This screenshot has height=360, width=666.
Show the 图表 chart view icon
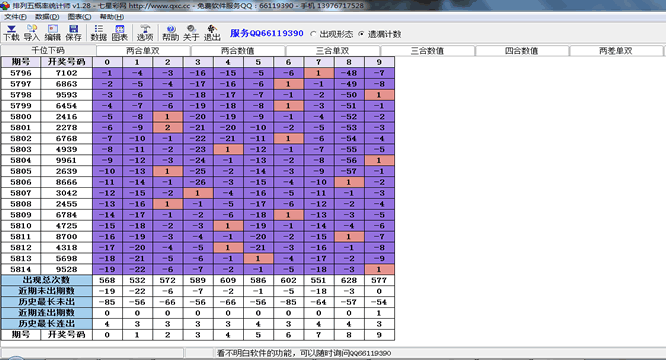(x=119, y=33)
